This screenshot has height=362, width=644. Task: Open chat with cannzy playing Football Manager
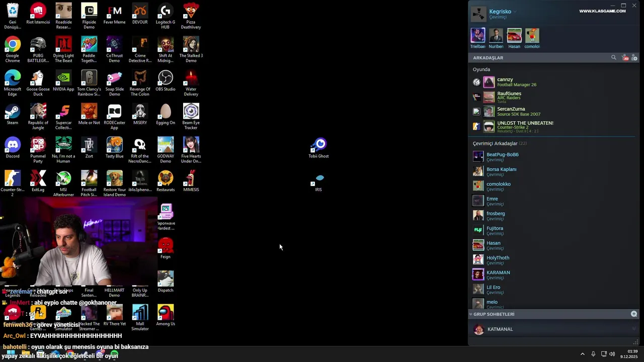(x=553, y=82)
